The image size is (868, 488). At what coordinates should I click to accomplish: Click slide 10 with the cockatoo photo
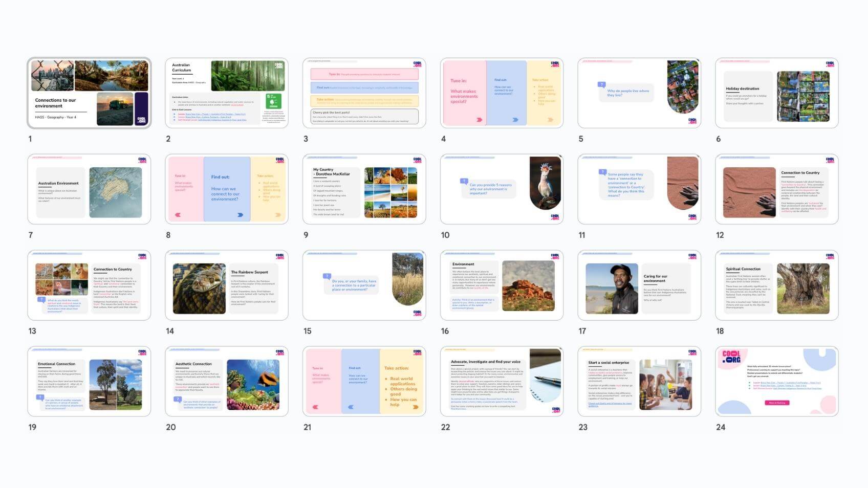(x=502, y=189)
